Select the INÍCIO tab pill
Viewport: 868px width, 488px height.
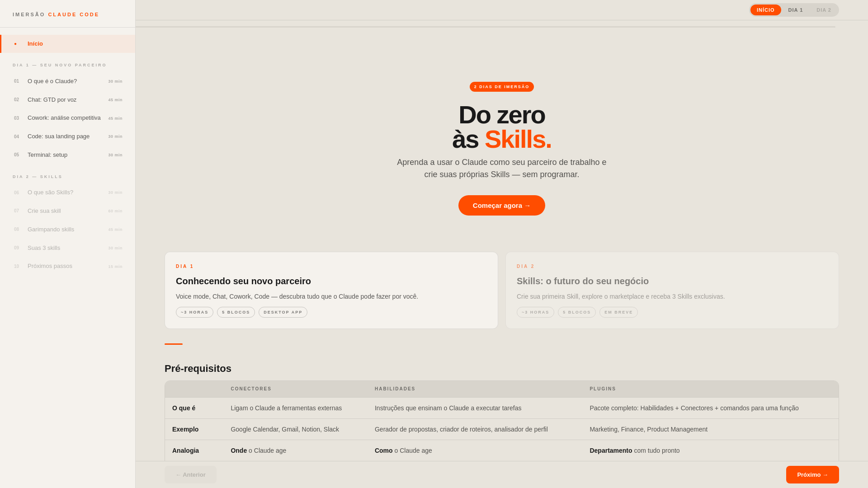pos(765,10)
